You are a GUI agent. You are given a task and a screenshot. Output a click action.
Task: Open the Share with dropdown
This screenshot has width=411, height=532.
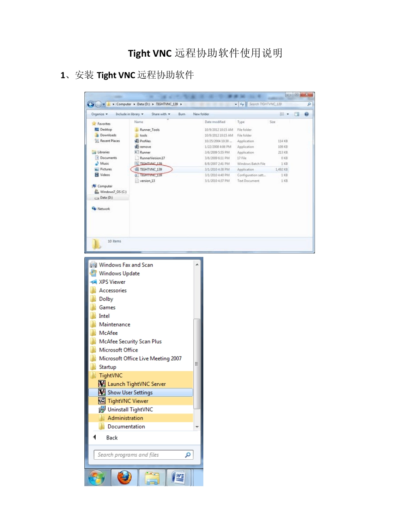click(x=161, y=114)
